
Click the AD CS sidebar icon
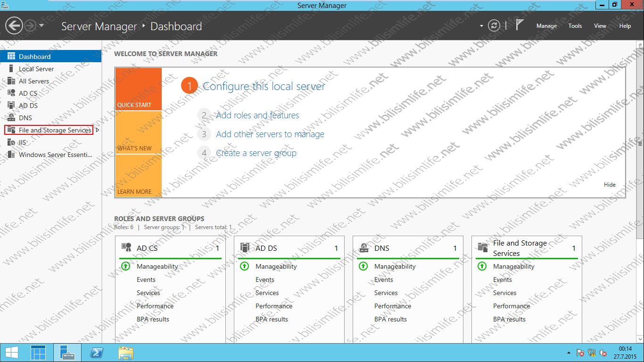pyautogui.click(x=11, y=93)
